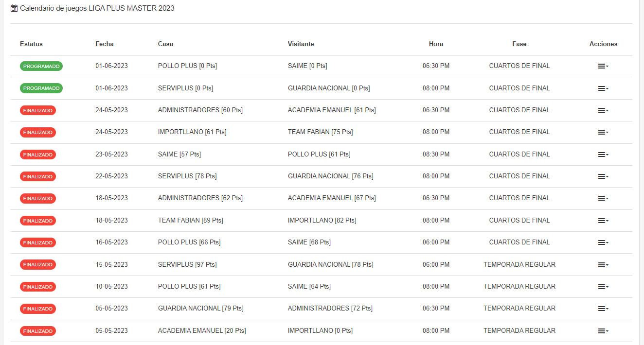Open actions menu for GUARDIA NACIONAL [79 Pts] game

(603, 309)
